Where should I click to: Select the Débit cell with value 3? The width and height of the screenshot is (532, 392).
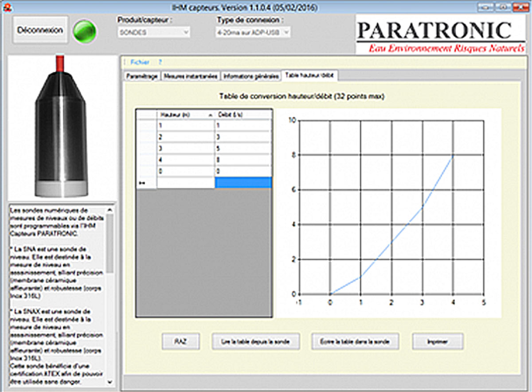pos(243,137)
